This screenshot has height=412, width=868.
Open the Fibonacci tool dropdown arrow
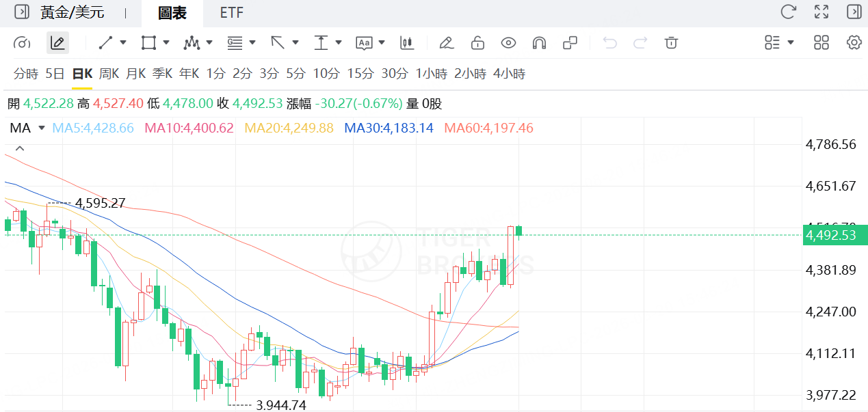(x=252, y=42)
